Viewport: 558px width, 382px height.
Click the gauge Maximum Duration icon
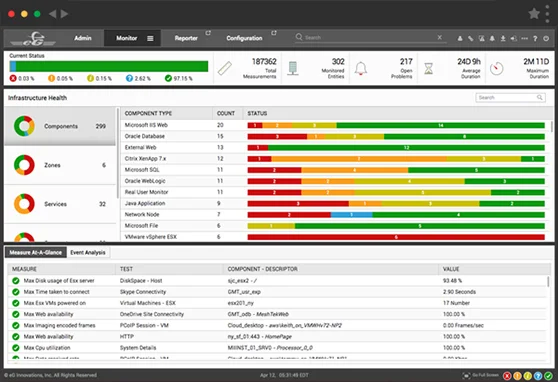pyautogui.click(x=496, y=68)
